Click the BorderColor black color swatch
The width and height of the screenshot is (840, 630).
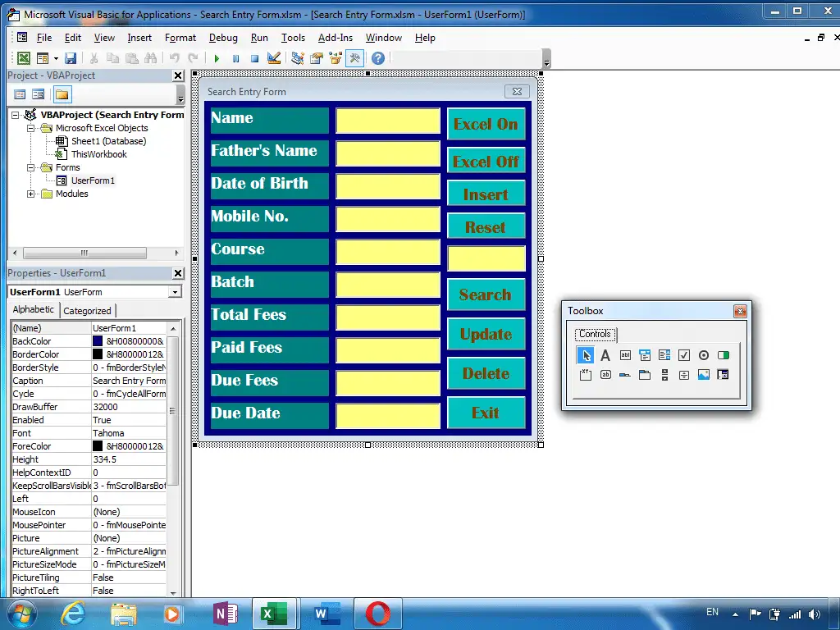coord(98,354)
